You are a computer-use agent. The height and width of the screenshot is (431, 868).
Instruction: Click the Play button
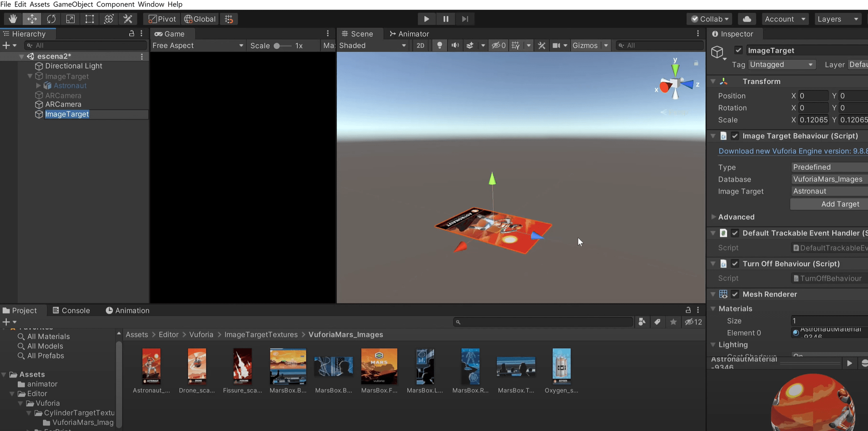(x=426, y=19)
